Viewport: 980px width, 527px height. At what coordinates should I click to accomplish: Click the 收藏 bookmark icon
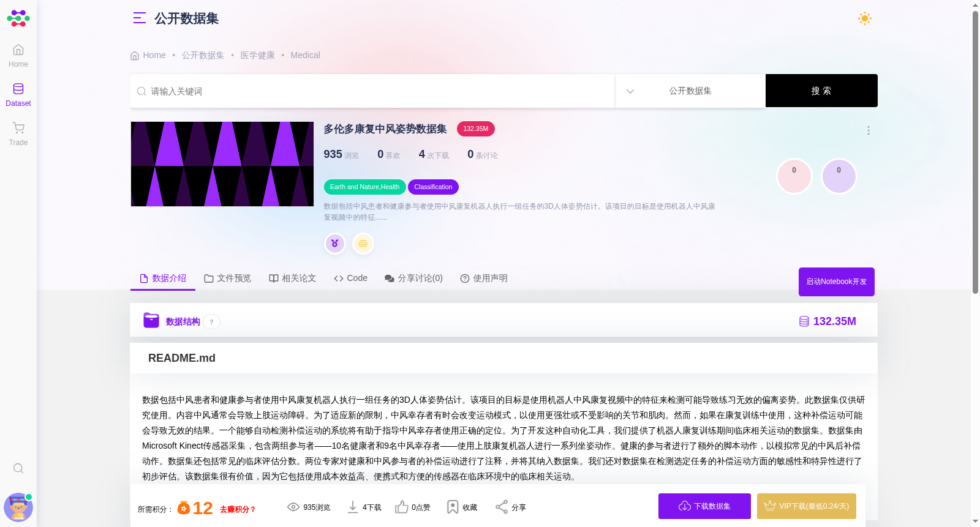[453, 507]
